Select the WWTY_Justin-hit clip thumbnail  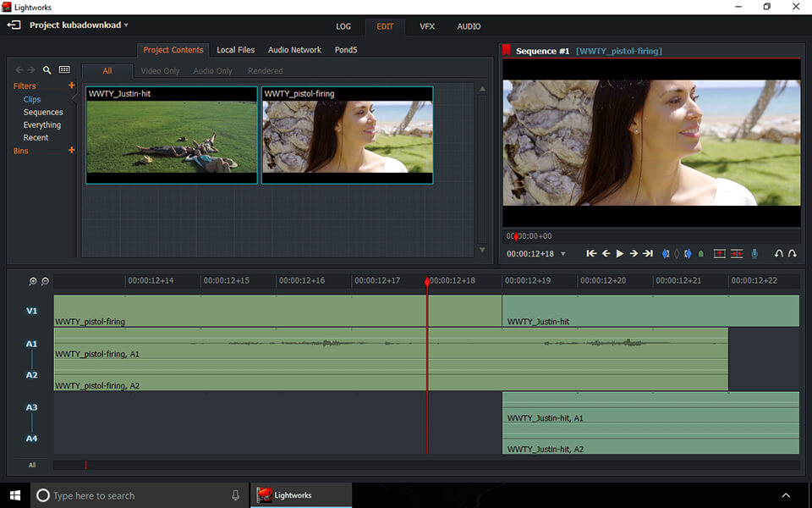point(172,136)
